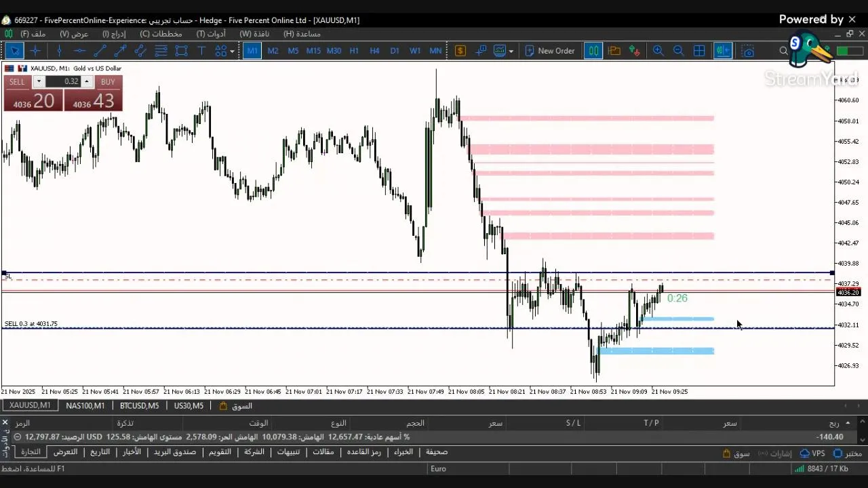Zoom out on the chart
868x488 pixels.
pos(679,51)
